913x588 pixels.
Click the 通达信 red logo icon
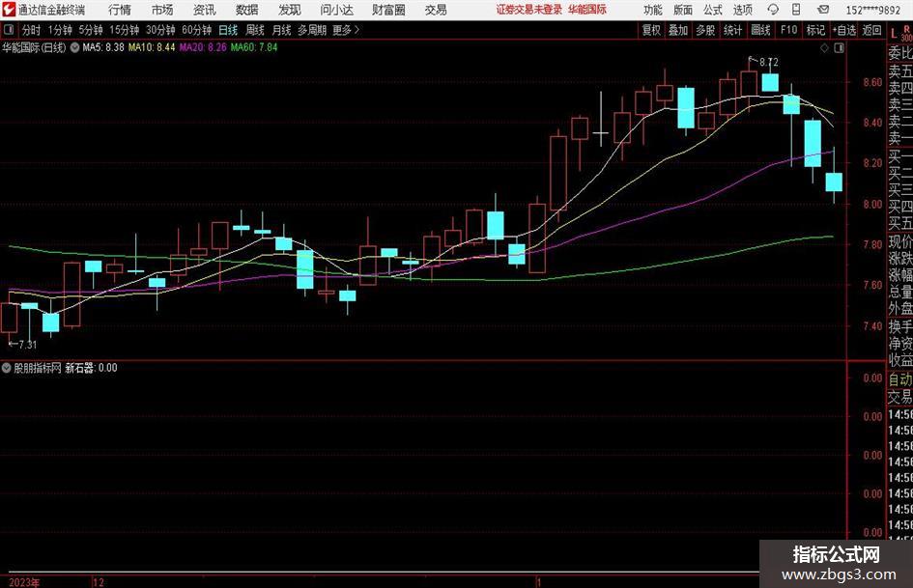[9, 10]
